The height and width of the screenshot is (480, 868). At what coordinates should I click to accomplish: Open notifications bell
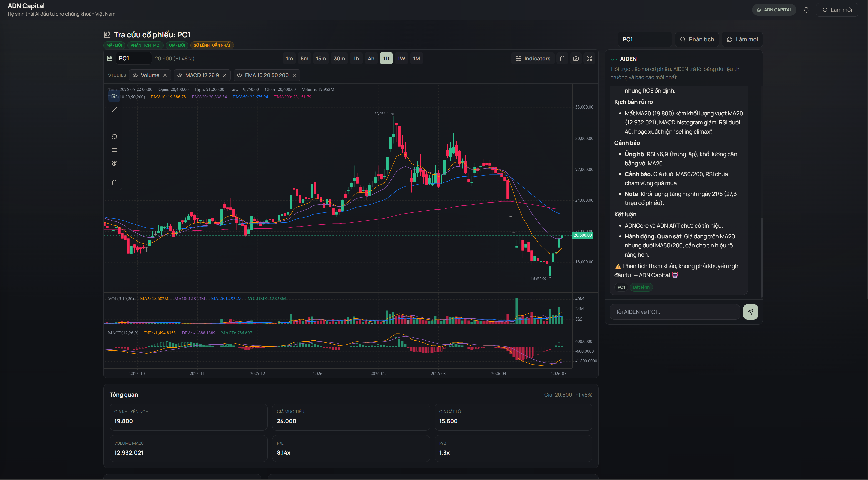point(806,10)
